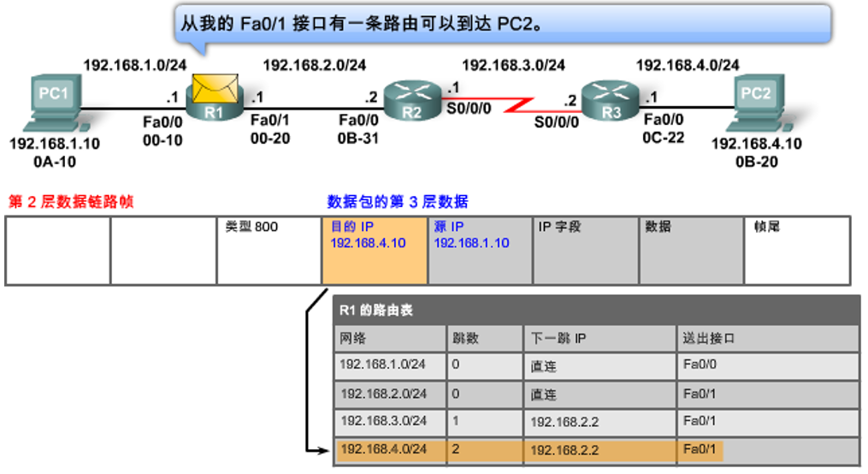The width and height of the screenshot is (868, 474).
Task: Click the 源 IP 192.168.1.10 field
Action: 481,251
